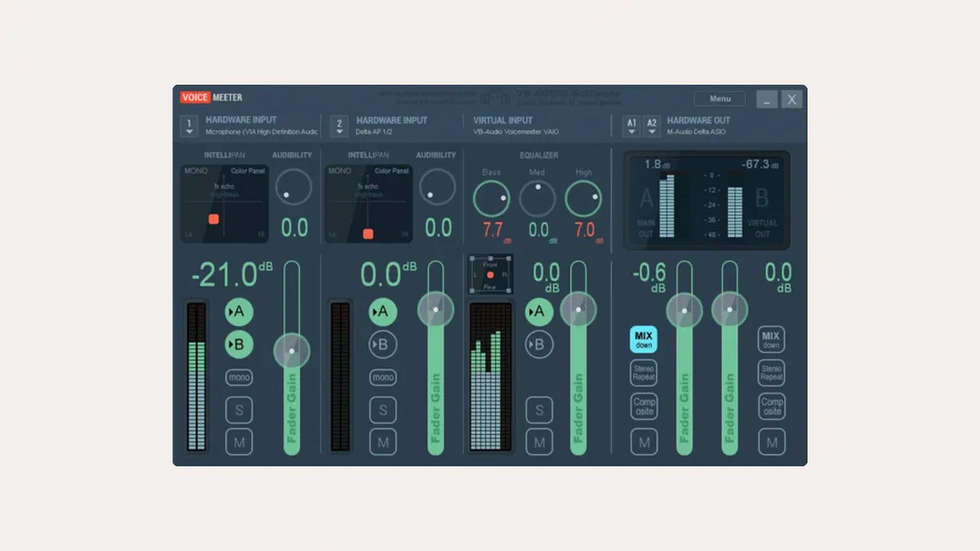The height and width of the screenshot is (551, 980).
Task: Click bus B fader gain knob
Action: point(729,310)
